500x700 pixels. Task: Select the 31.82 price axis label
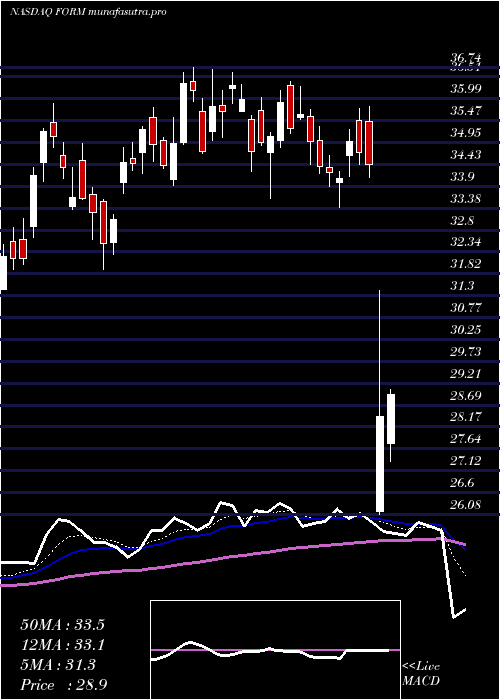pyautogui.click(x=466, y=264)
